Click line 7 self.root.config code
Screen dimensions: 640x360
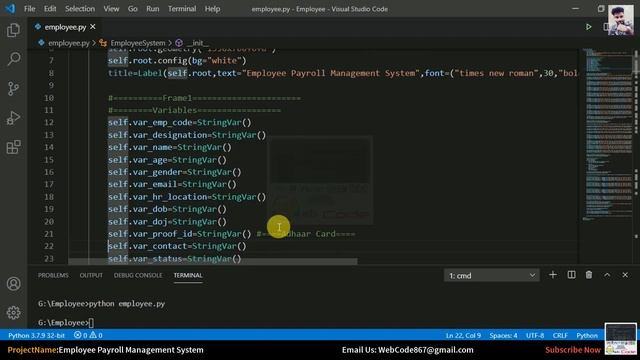177,60
